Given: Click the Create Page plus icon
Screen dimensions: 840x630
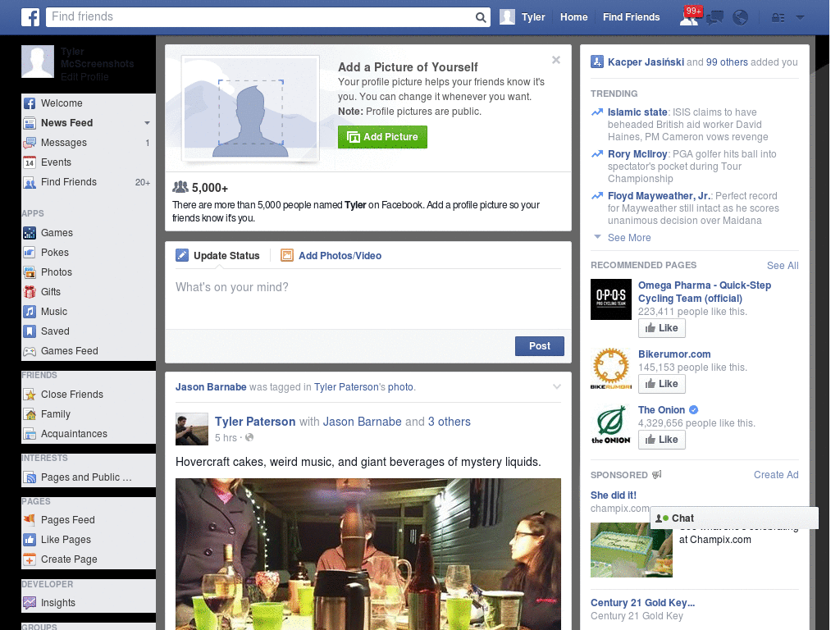Looking at the screenshot, I should tap(30, 559).
